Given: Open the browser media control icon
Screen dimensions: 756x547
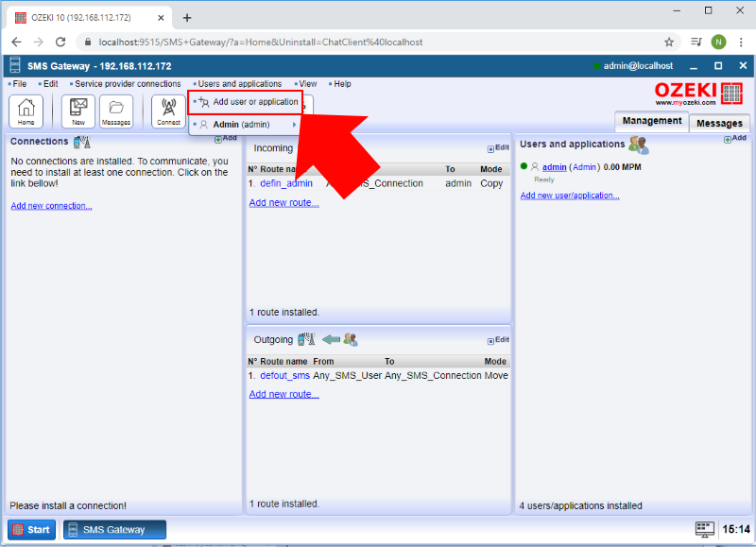Looking at the screenshot, I should [x=696, y=42].
